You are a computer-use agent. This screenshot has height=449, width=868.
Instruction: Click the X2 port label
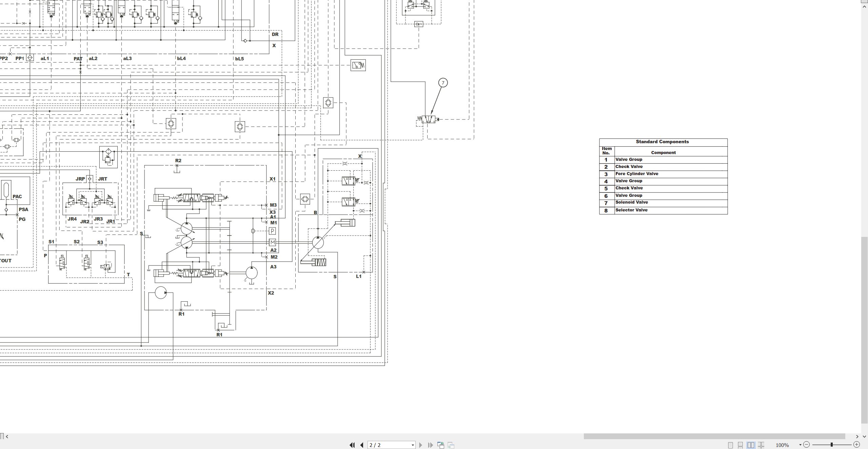(x=271, y=293)
